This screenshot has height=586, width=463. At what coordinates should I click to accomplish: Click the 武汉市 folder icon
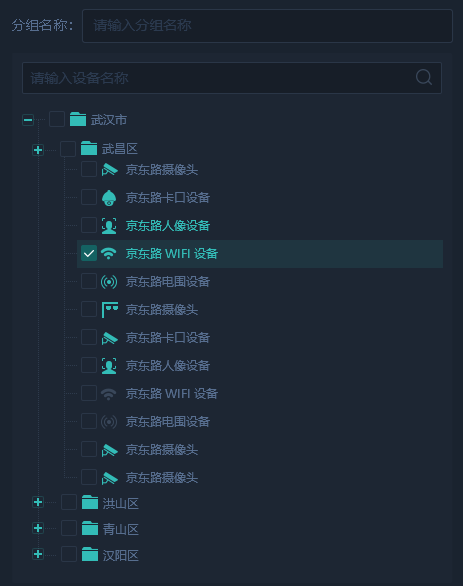(78, 119)
